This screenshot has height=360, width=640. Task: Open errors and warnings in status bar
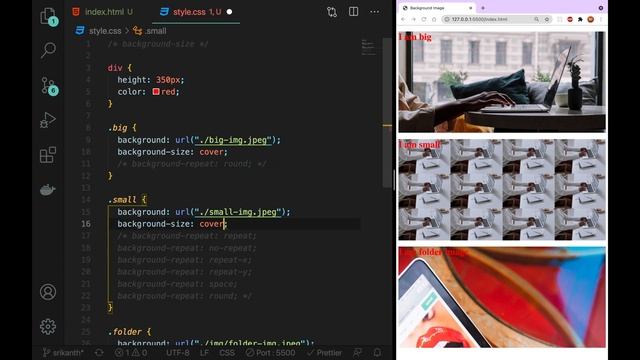point(131,353)
